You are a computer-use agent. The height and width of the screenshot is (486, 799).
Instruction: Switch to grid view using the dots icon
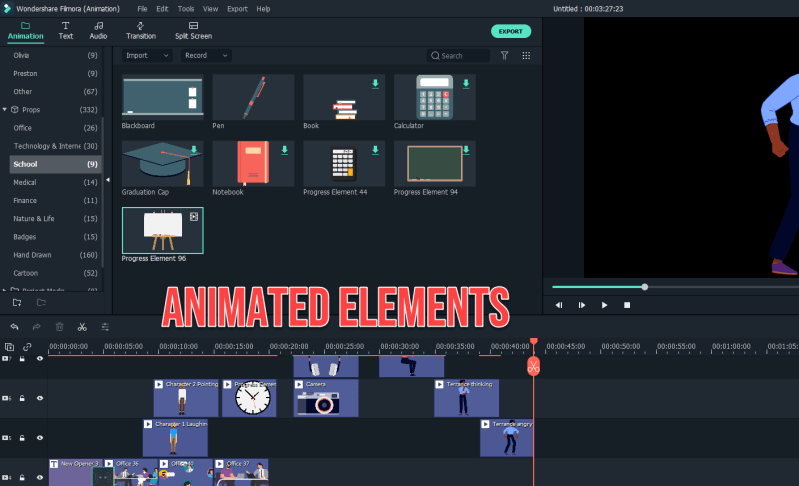[x=526, y=56]
